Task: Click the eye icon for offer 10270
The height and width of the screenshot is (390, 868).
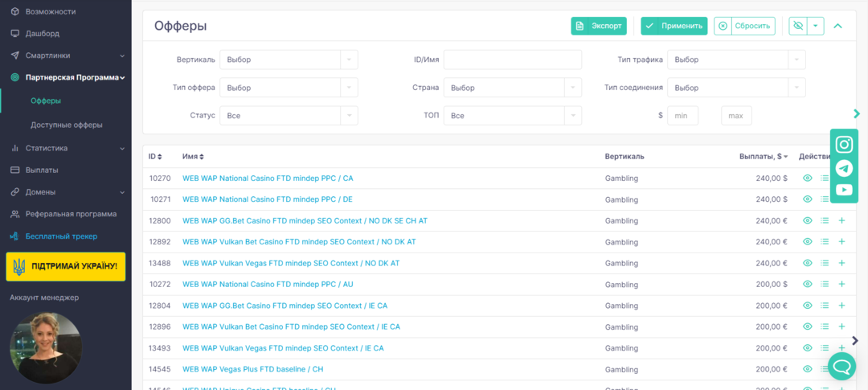Action: click(x=808, y=178)
